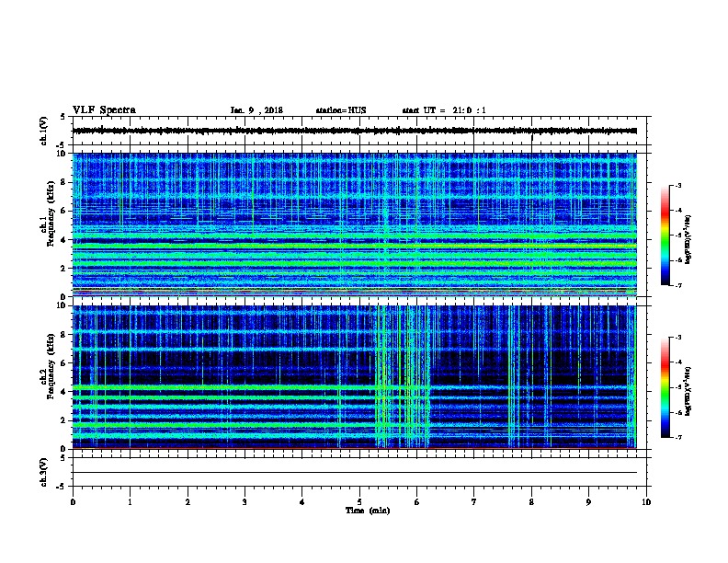Image resolution: width=728 pixels, height=563 pixels.
Task: Click time axis tick label "9"
Action: coord(588,501)
